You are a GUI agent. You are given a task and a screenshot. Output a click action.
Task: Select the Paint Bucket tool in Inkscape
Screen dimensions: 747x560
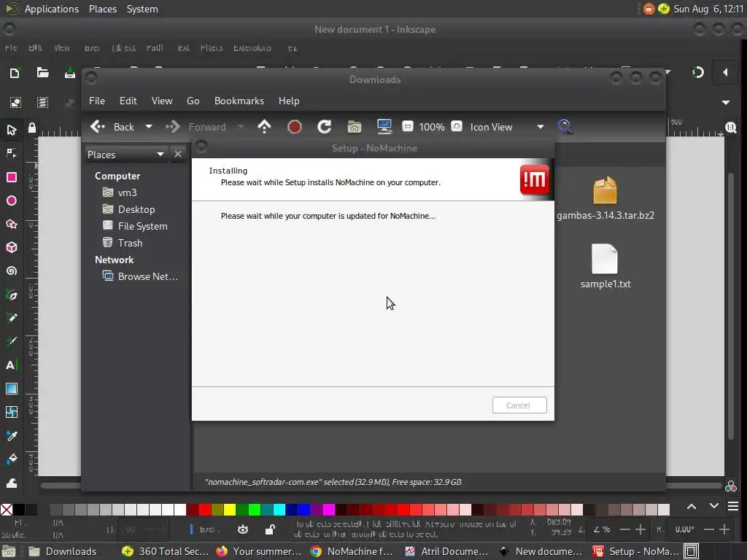click(12, 459)
